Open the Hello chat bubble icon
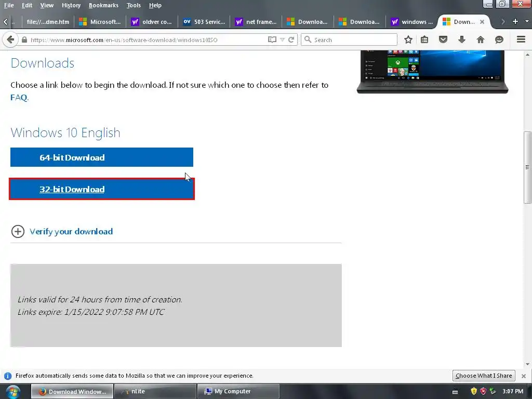This screenshot has width=532, height=399. point(499,39)
